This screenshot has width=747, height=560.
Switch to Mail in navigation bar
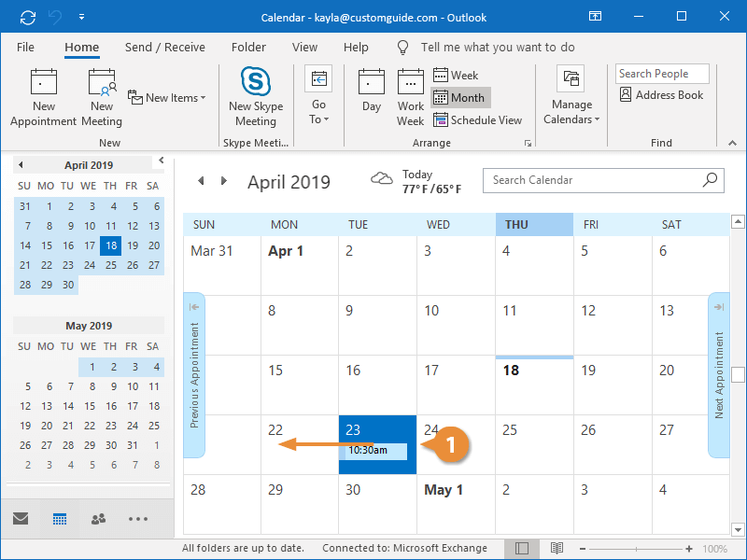tap(21, 519)
